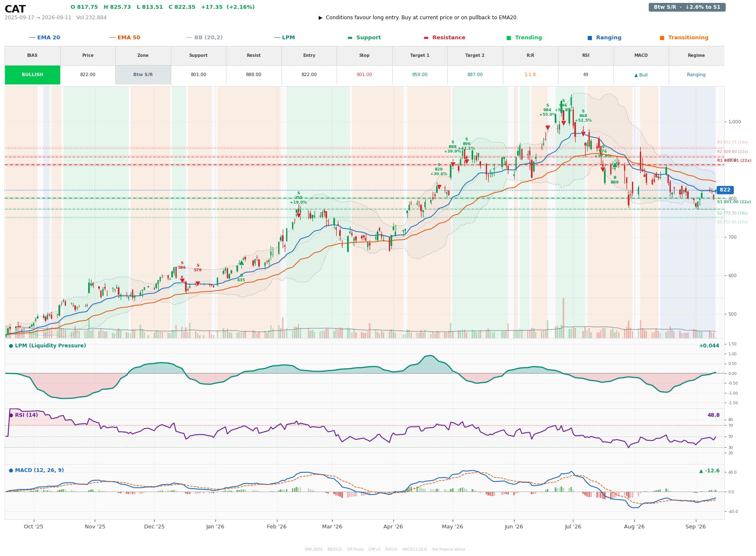Click the C 822.35 close value
Viewport: 756px width, 556px height.
182,7
